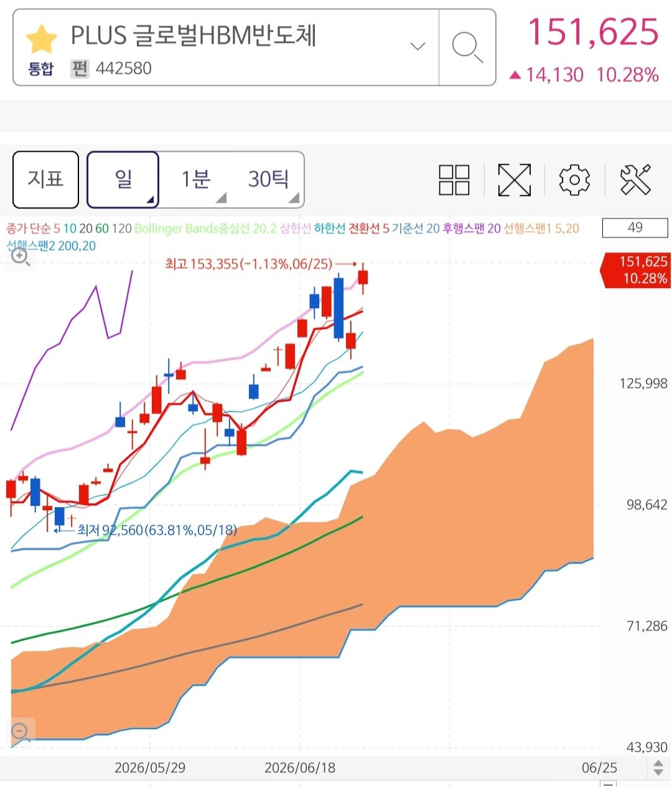
Task: Open the drawing tools wrench icon
Action: coord(635,180)
